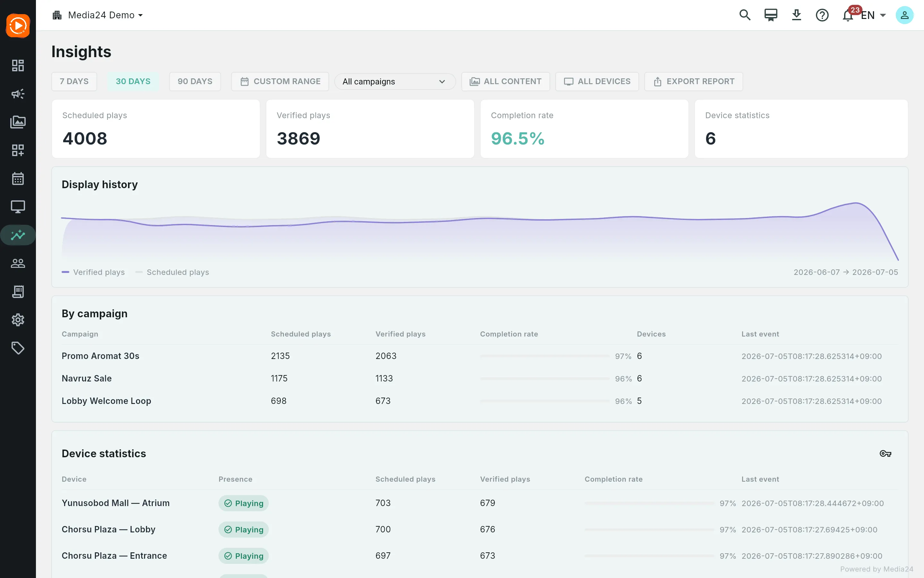This screenshot has width=924, height=578.
Task: Click the Presence column header
Action: pos(235,479)
